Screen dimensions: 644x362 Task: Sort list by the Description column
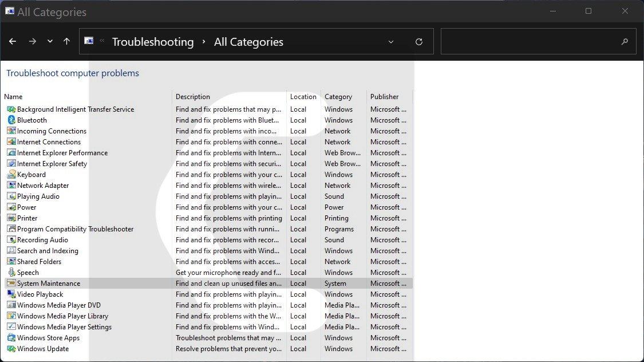coord(192,97)
